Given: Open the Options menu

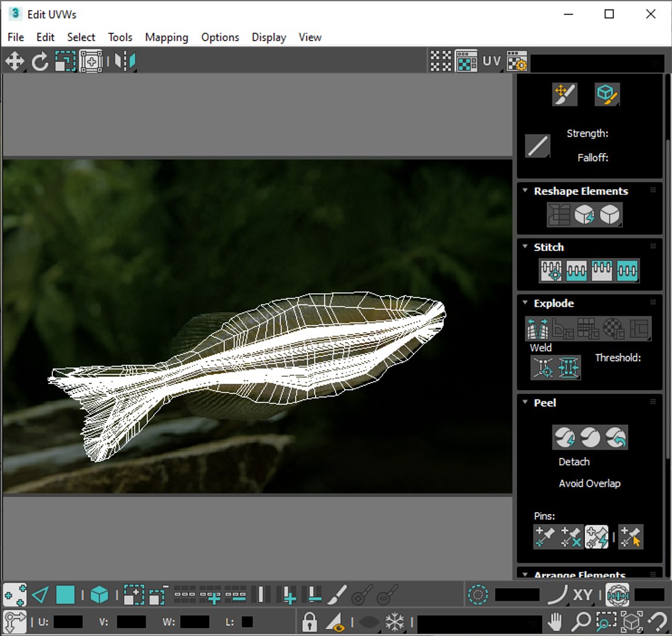Looking at the screenshot, I should coord(220,37).
